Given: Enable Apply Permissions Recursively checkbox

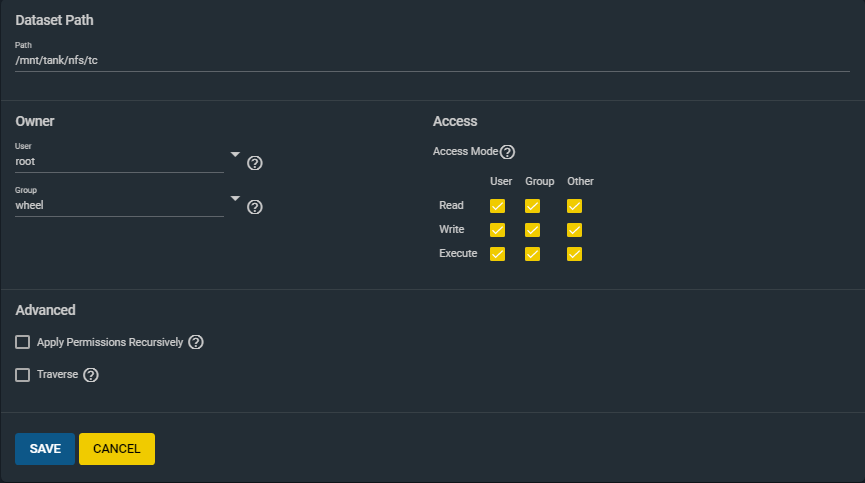Looking at the screenshot, I should click(23, 342).
